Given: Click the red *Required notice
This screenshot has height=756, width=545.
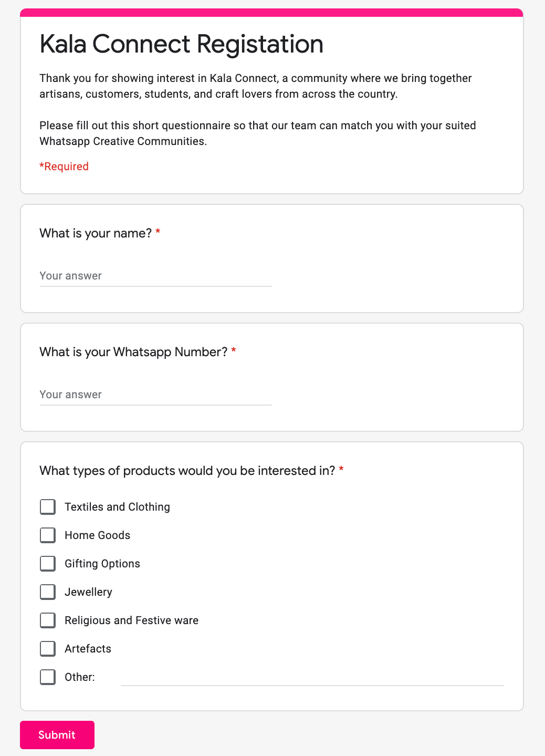Looking at the screenshot, I should click(x=64, y=167).
